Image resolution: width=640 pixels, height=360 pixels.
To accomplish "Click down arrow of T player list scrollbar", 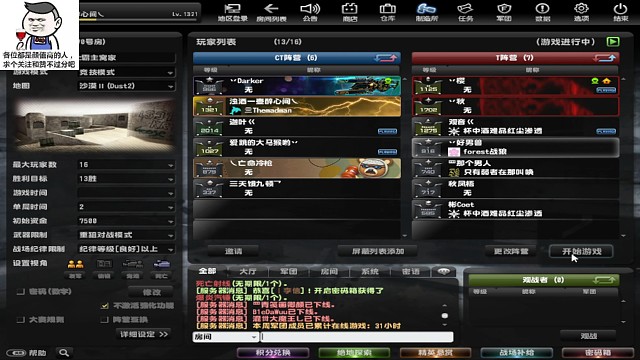I will coord(623,236).
